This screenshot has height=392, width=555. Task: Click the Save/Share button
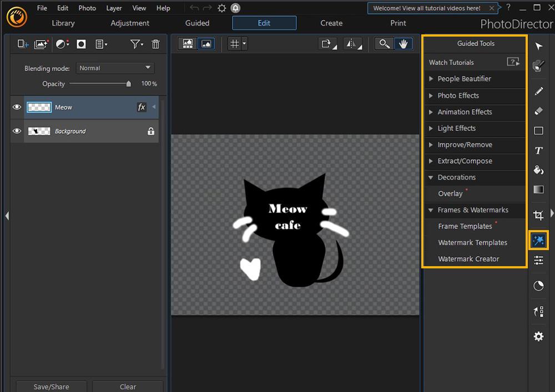click(x=51, y=386)
